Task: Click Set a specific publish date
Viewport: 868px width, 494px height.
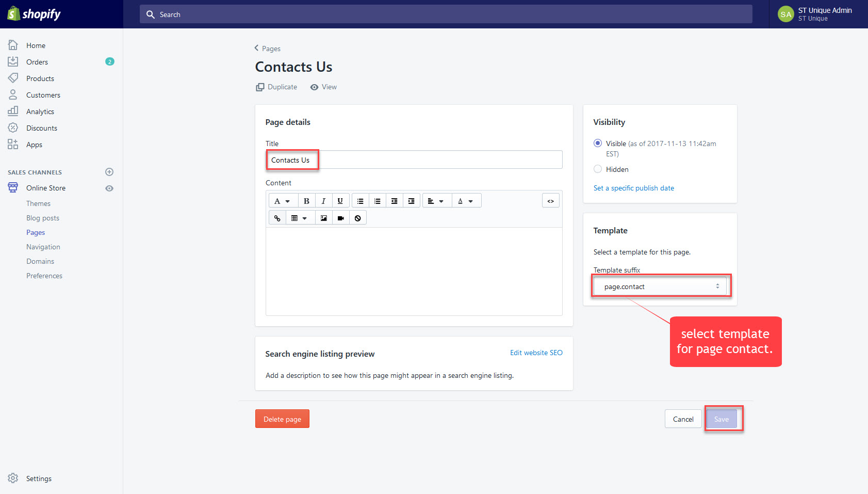Action: [x=634, y=188]
